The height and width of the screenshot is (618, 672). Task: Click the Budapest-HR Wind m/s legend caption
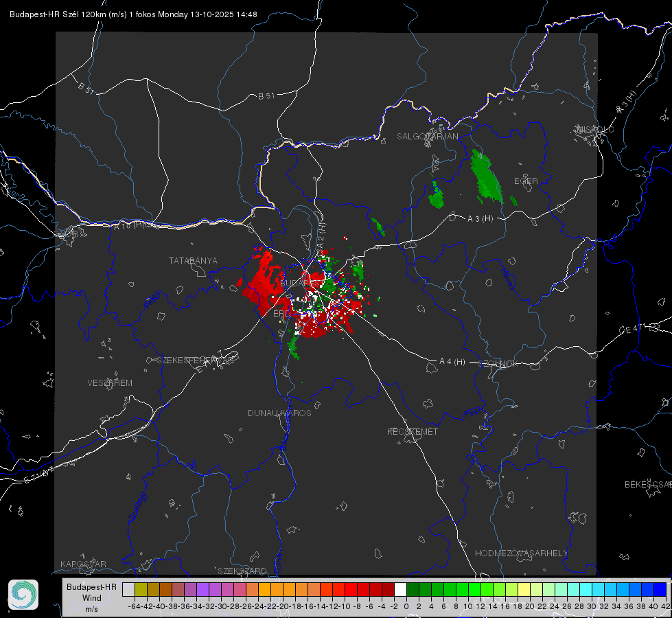coord(92,597)
